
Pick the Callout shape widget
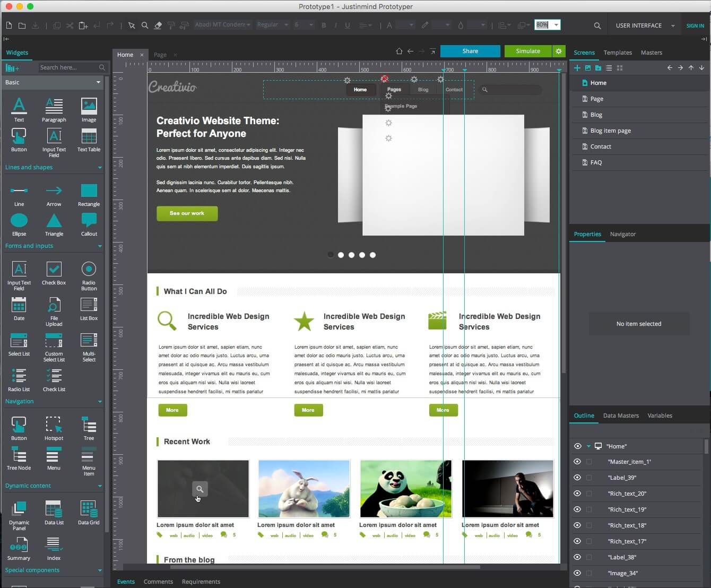click(x=89, y=223)
